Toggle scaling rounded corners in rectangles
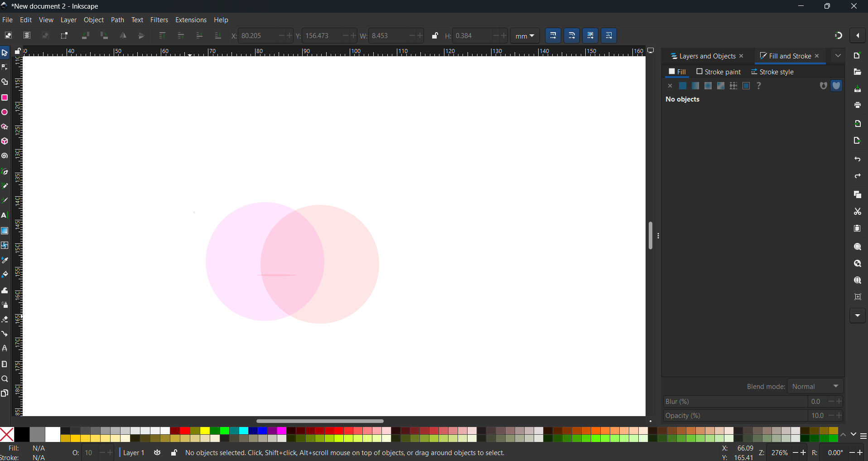This screenshot has width=868, height=461. coord(572,35)
